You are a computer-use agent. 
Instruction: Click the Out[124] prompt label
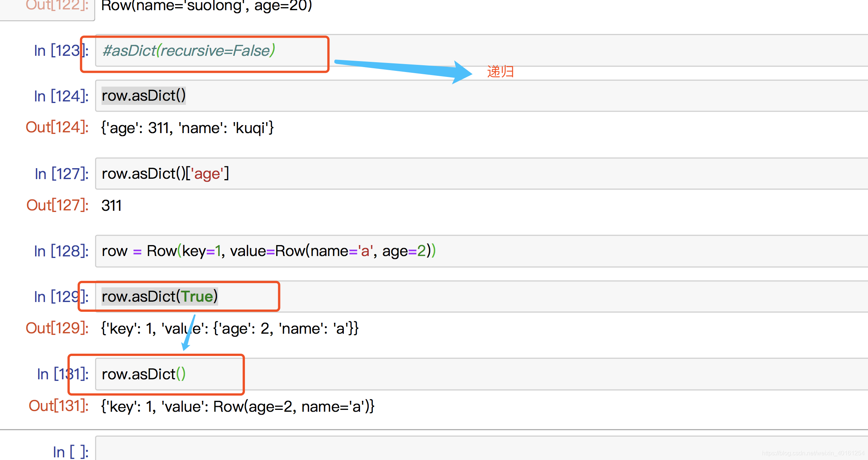pyautogui.click(x=57, y=127)
